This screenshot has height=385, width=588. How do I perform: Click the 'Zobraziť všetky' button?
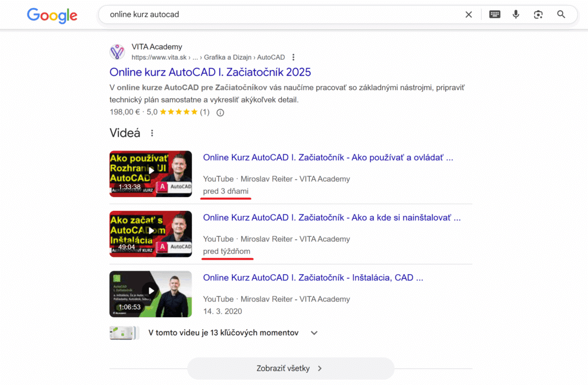tap(291, 368)
